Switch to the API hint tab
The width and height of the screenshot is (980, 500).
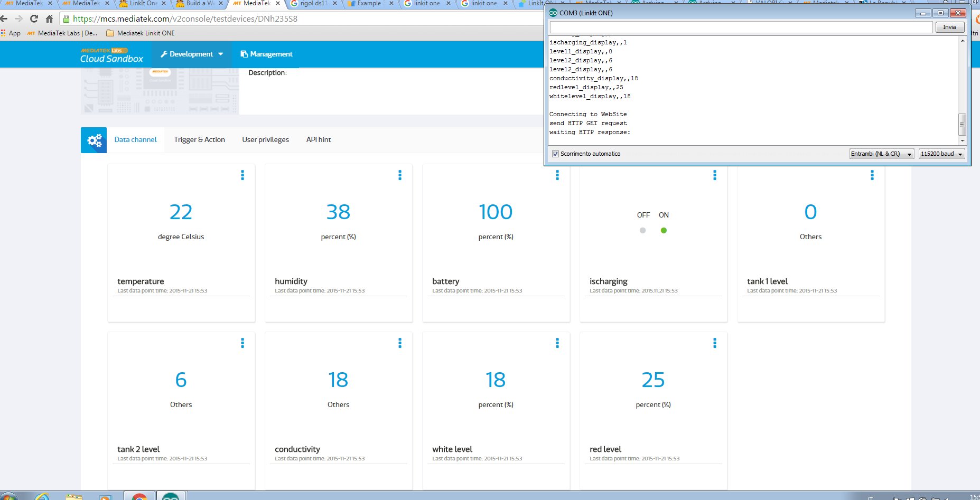[x=319, y=140]
